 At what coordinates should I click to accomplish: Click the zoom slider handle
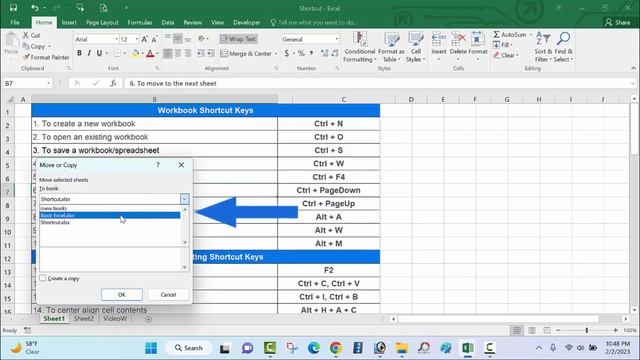coord(587,330)
